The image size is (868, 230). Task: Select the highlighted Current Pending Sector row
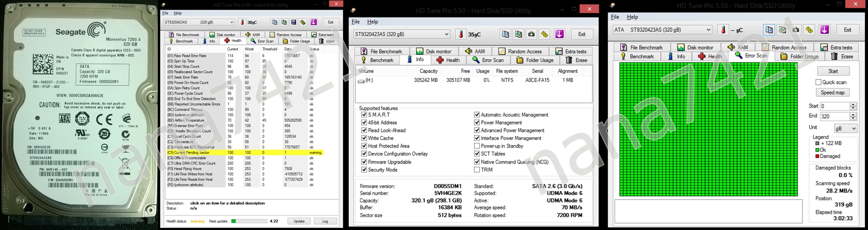click(x=245, y=152)
